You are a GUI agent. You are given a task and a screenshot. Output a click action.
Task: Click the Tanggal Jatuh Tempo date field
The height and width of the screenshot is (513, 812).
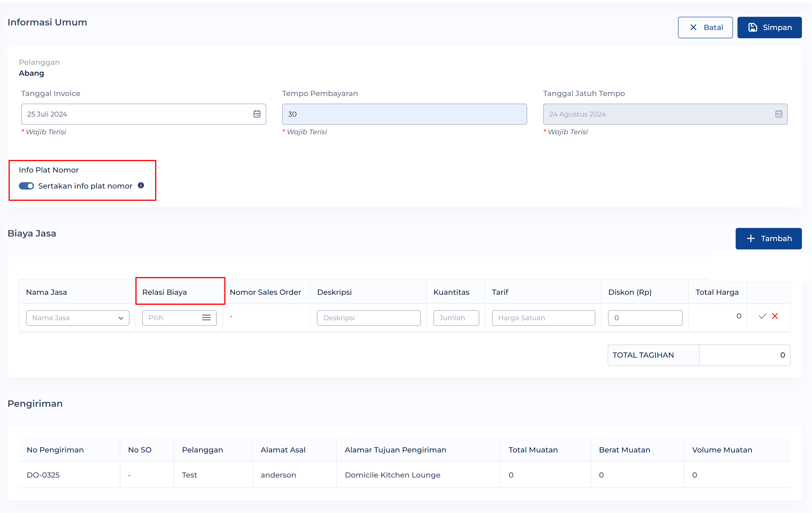665,114
